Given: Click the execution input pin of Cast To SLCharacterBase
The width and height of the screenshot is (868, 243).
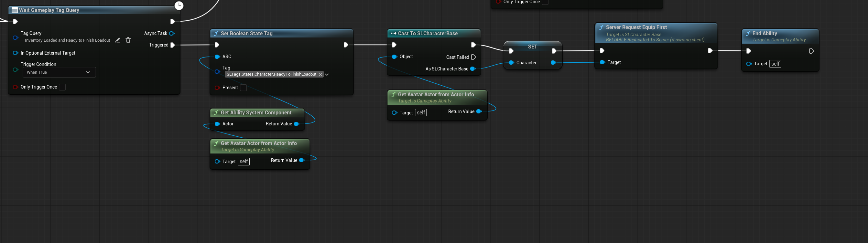Looking at the screenshot, I should coord(394,45).
